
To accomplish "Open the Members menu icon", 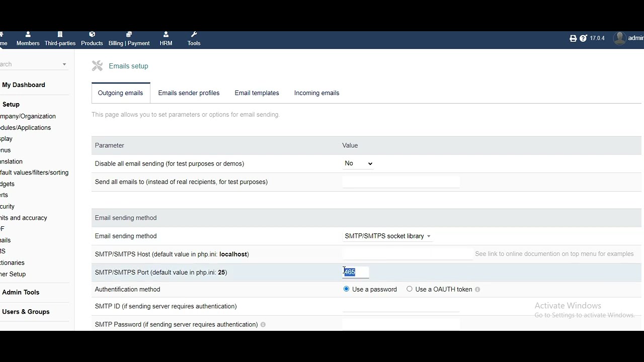I will [x=28, y=34].
